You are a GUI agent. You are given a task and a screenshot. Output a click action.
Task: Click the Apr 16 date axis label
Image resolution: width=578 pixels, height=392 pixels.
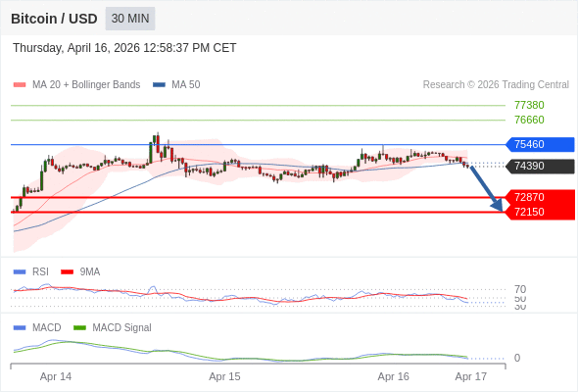[x=393, y=376]
